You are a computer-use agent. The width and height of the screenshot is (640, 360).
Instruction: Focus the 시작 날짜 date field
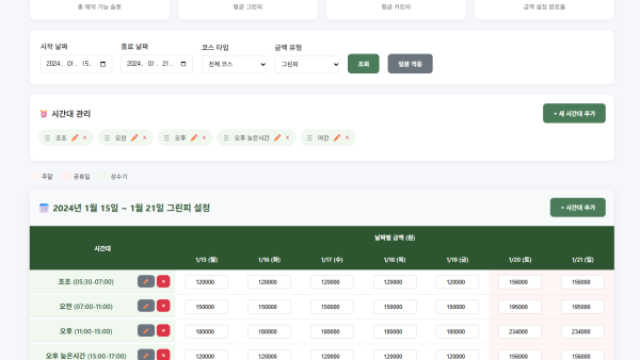pyautogui.click(x=76, y=64)
